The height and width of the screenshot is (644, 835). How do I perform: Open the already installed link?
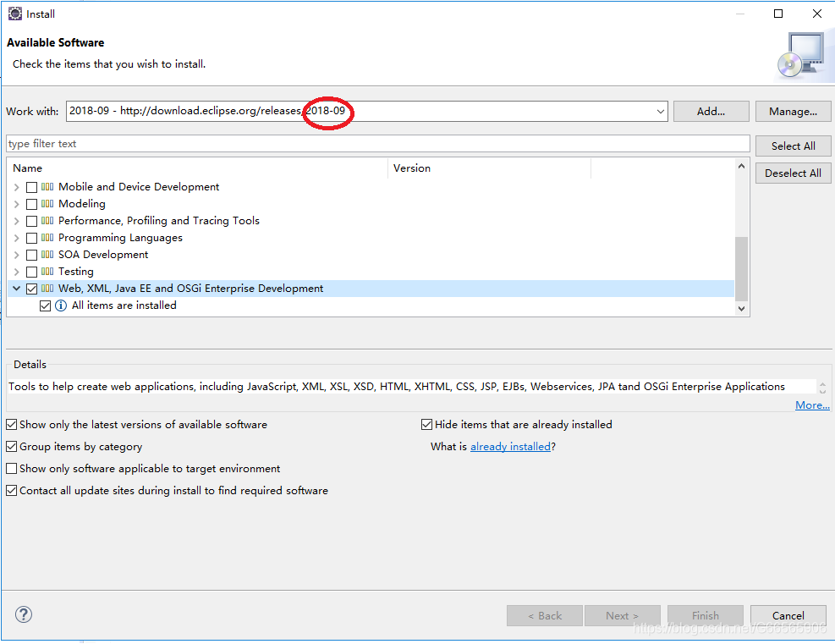click(510, 446)
